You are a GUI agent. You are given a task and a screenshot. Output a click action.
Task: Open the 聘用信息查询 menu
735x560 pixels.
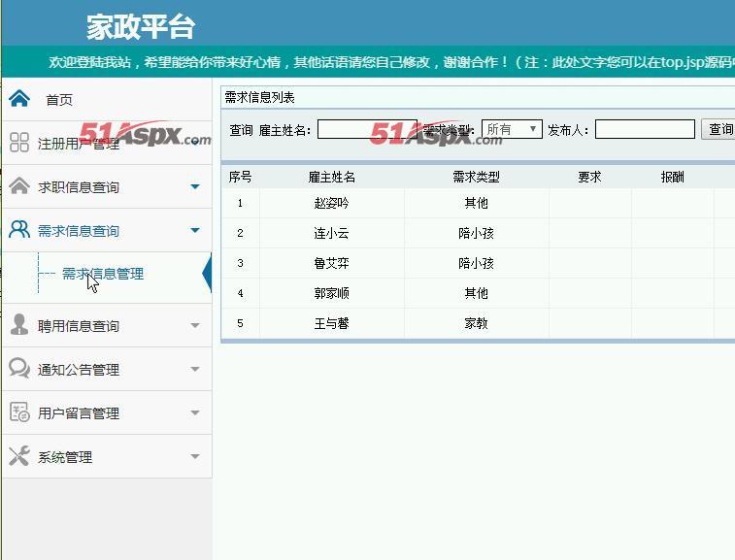[x=79, y=326]
